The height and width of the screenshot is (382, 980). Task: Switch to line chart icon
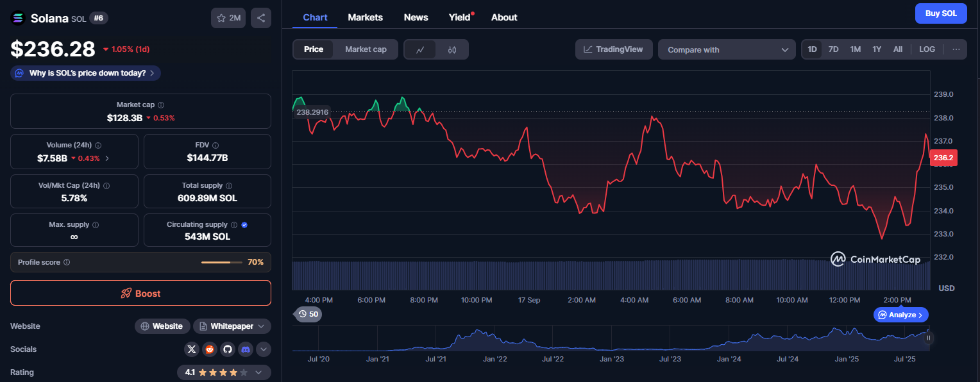click(x=420, y=49)
